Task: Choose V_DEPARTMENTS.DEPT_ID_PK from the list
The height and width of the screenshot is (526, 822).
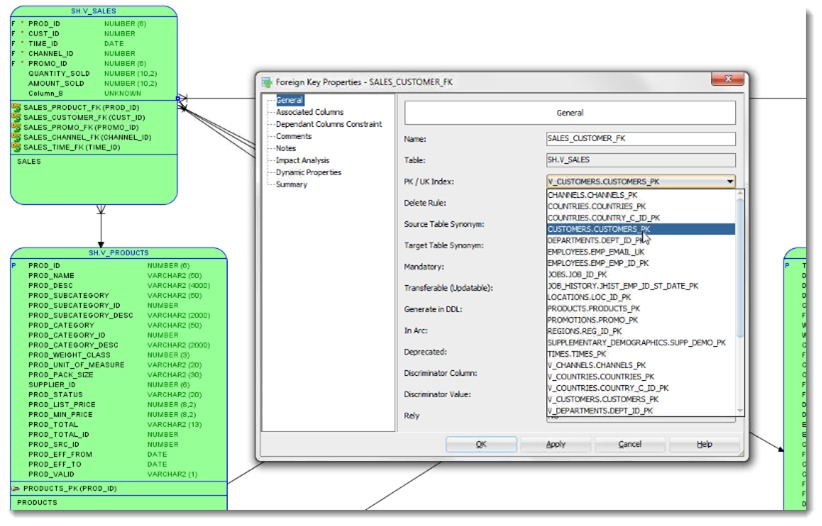Action: [641, 411]
